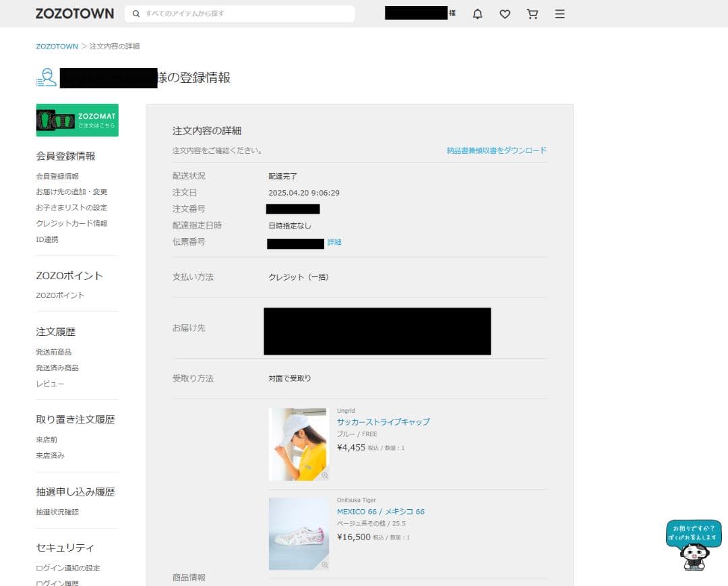
Task: Click the Onitsuka Tiger sneaker thumbnail
Action: click(298, 533)
